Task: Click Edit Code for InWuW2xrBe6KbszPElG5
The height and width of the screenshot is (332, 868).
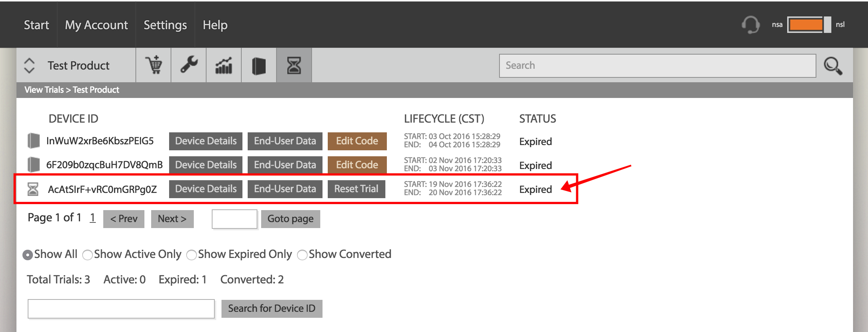Action: (x=357, y=141)
